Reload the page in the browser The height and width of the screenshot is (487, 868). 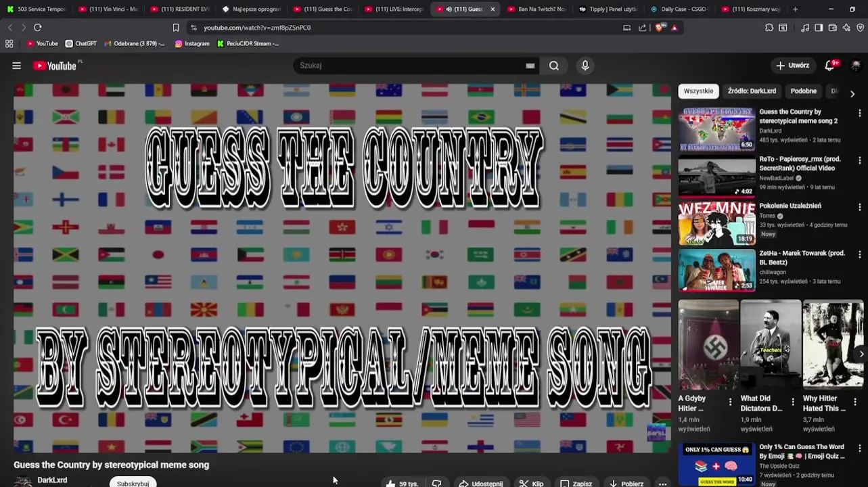pyautogui.click(x=38, y=28)
